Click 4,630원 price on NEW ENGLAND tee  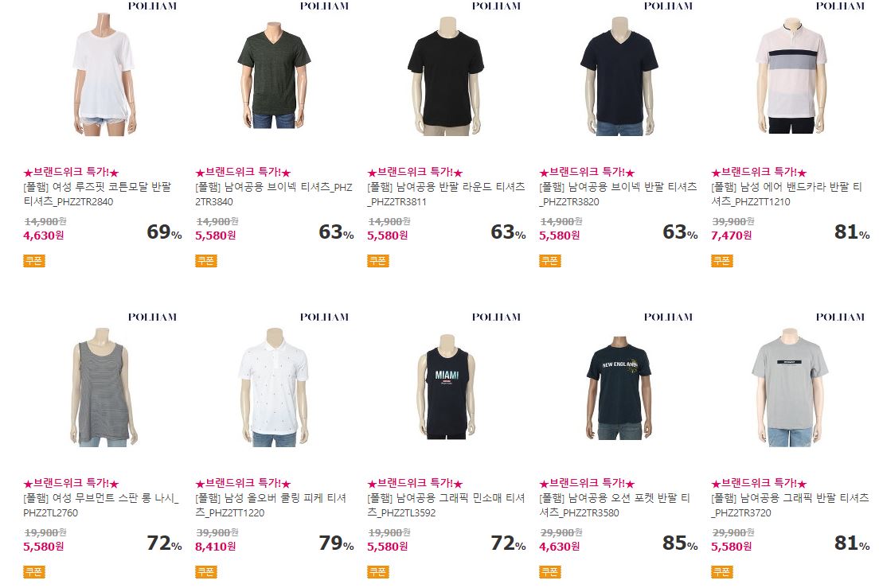coord(560,547)
